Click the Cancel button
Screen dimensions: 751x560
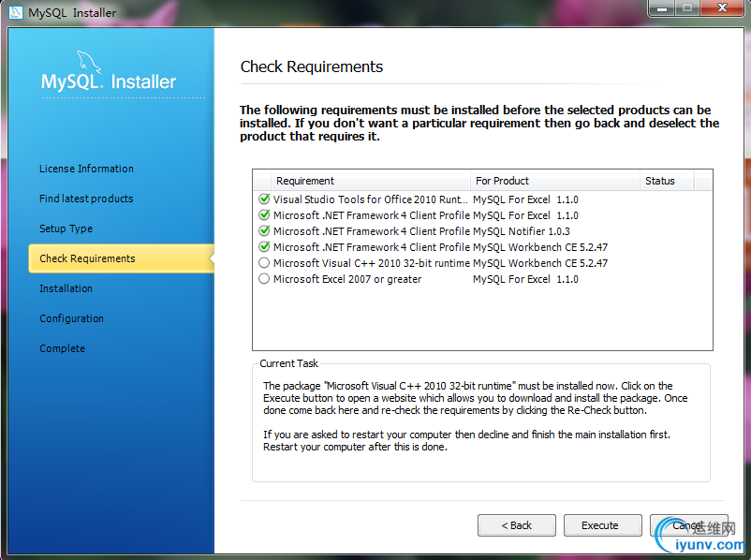pos(689,525)
